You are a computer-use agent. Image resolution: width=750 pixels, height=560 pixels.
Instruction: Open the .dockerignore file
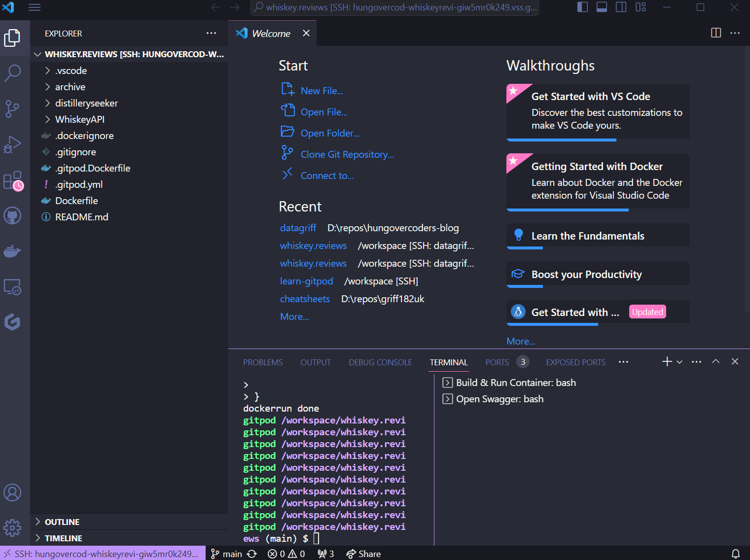click(x=129, y=136)
